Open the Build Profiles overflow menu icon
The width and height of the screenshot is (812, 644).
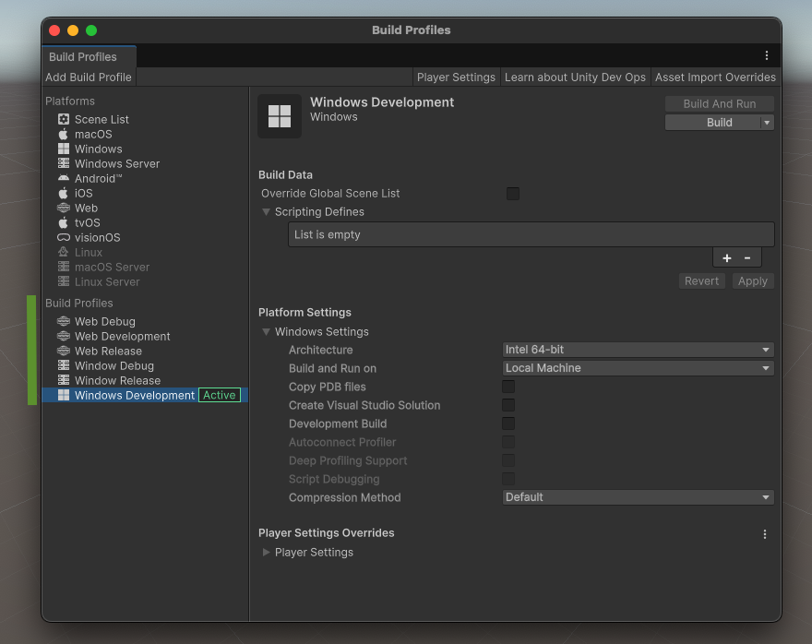766,55
